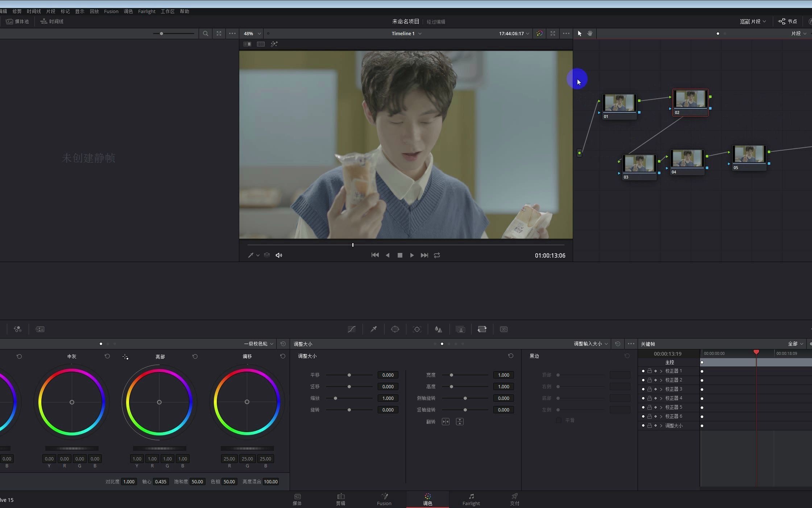Toggle the 时间线 button
This screenshot has height=508, width=812.
pos(52,21)
